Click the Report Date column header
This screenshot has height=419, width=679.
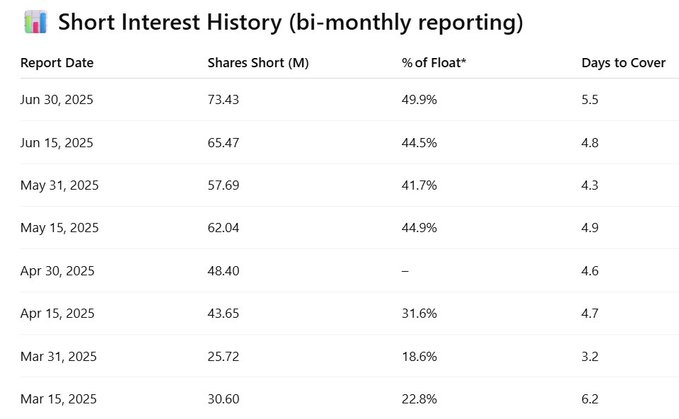pos(57,62)
